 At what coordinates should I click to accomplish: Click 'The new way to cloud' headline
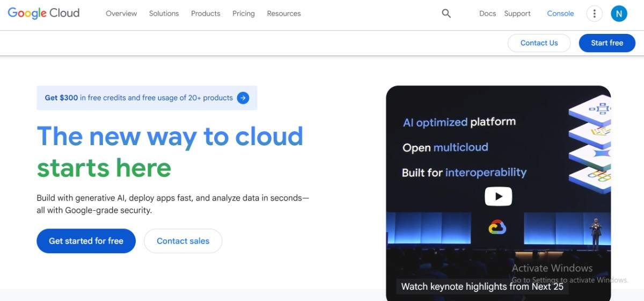pyautogui.click(x=170, y=136)
